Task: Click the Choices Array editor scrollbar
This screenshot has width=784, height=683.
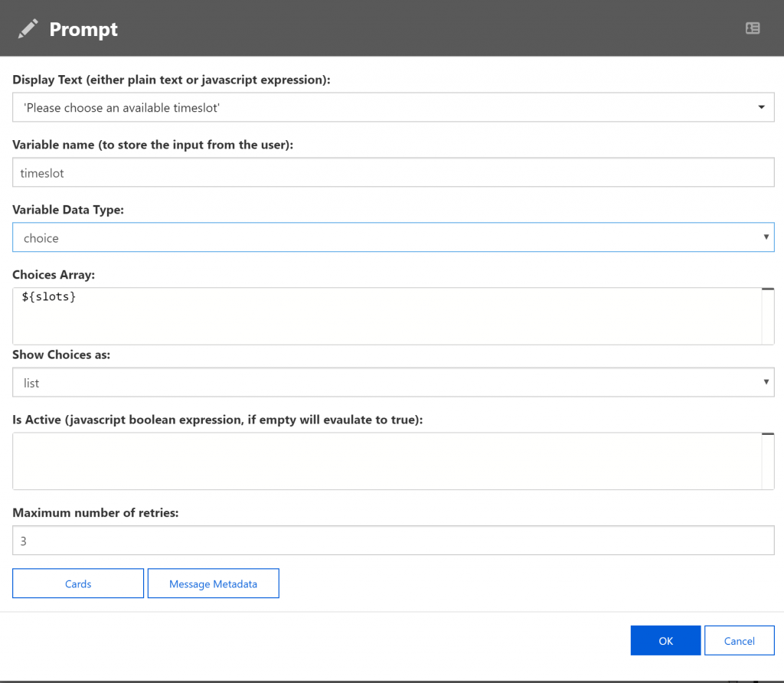Action: (767, 316)
